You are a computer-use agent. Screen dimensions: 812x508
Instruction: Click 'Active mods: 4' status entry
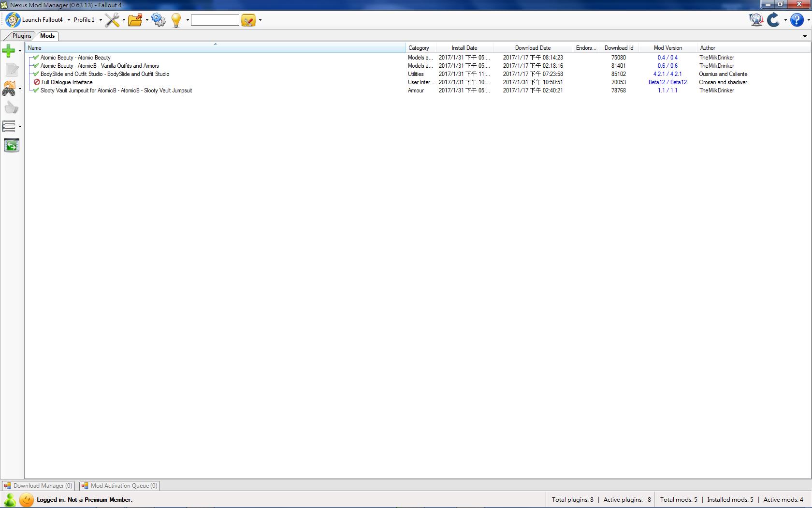(x=783, y=500)
